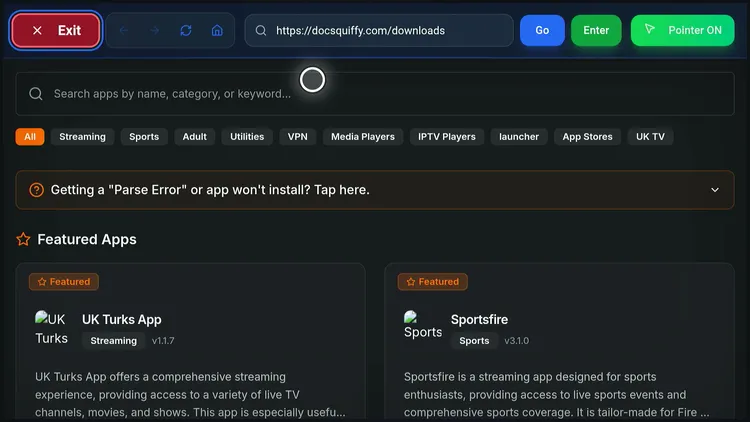Select the Media Players category filter
This screenshot has width=750, height=422.
[363, 137]
